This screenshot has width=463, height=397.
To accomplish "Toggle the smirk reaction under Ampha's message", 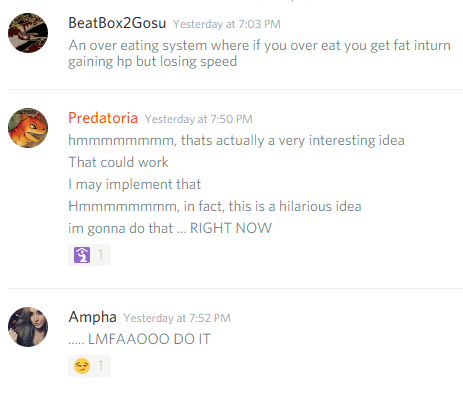I will tap(89, 366).
